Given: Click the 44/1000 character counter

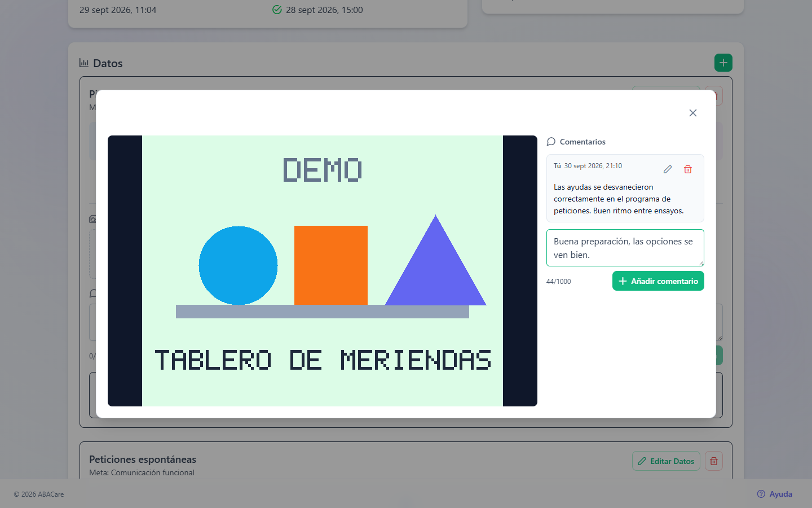Looking at the screenshot, I should click(558, 282).
